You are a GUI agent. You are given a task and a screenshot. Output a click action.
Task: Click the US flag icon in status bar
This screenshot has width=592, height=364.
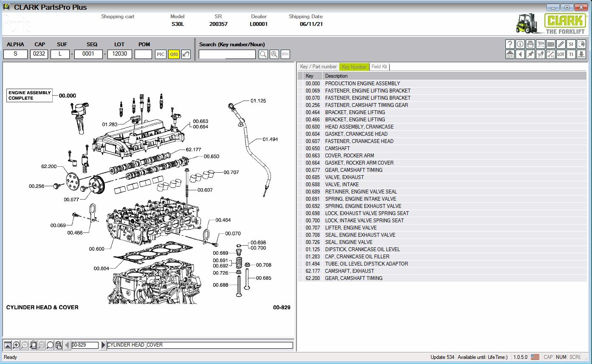535,357
